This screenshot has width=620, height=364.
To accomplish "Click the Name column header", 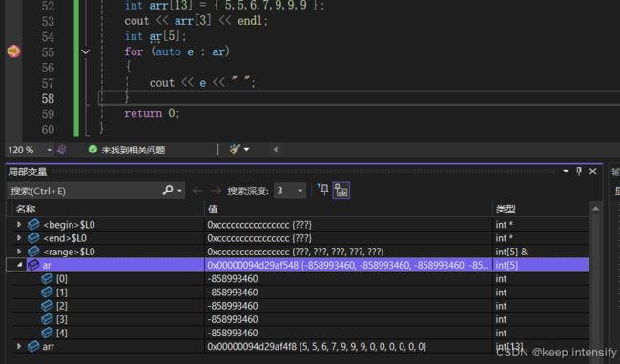I will (x=26, y=209).
